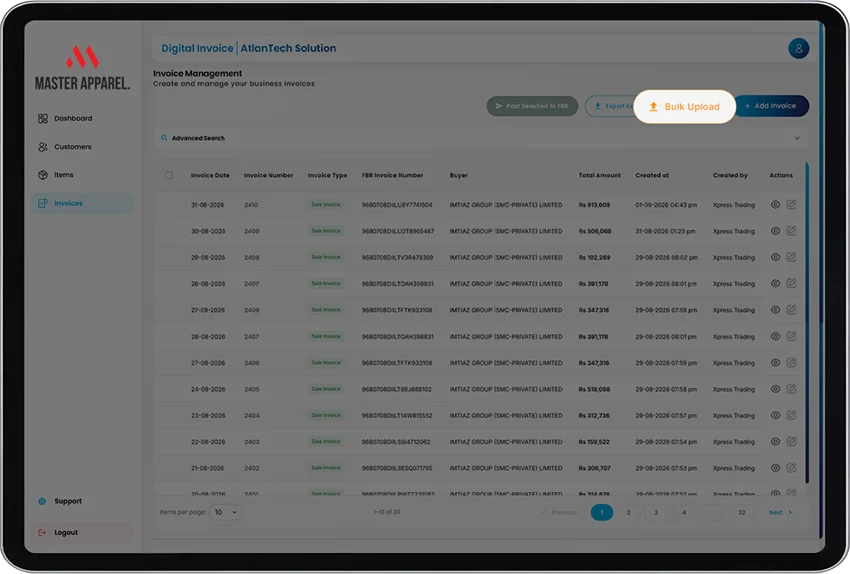Click the FBR Invoice Number column header
Viewport: 850px width, 574px height.
point(392,176)
